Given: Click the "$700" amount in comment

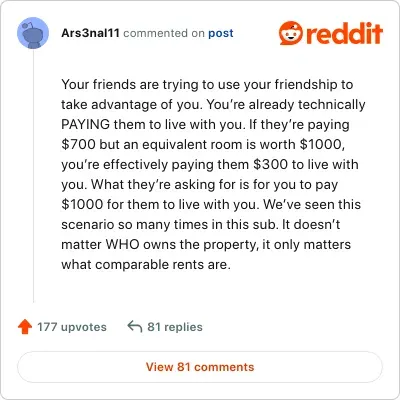Looking at the screenshot, I should (78, 144).
